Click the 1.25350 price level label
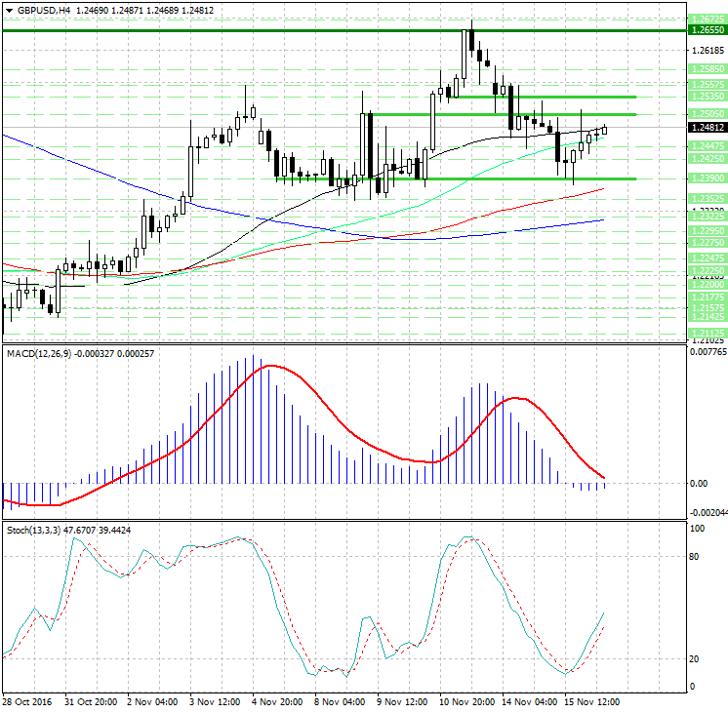The height and width of the screenshot is (713, 728). (x=707, y=97)
